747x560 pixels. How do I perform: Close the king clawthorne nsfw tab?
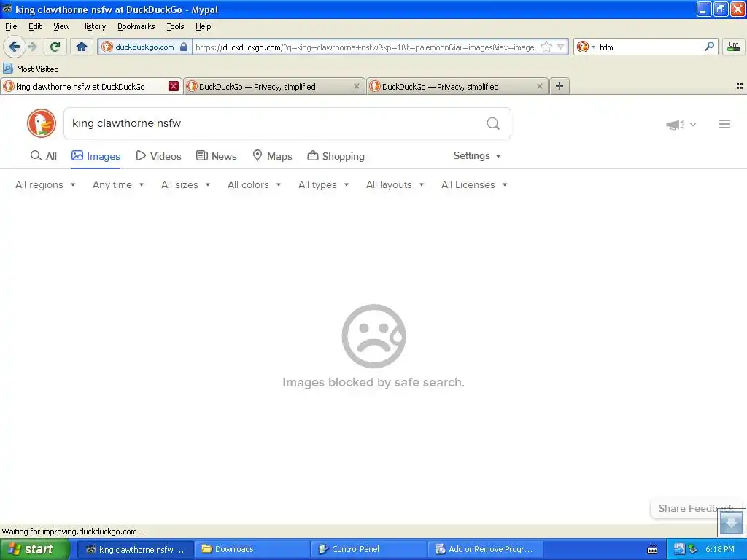point(174,86)
